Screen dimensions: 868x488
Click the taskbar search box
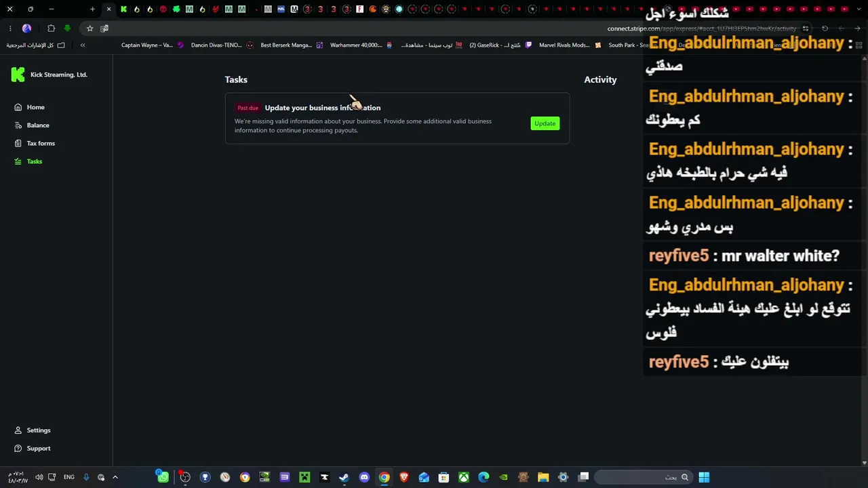pyautogui.click(x=643, y=477)
